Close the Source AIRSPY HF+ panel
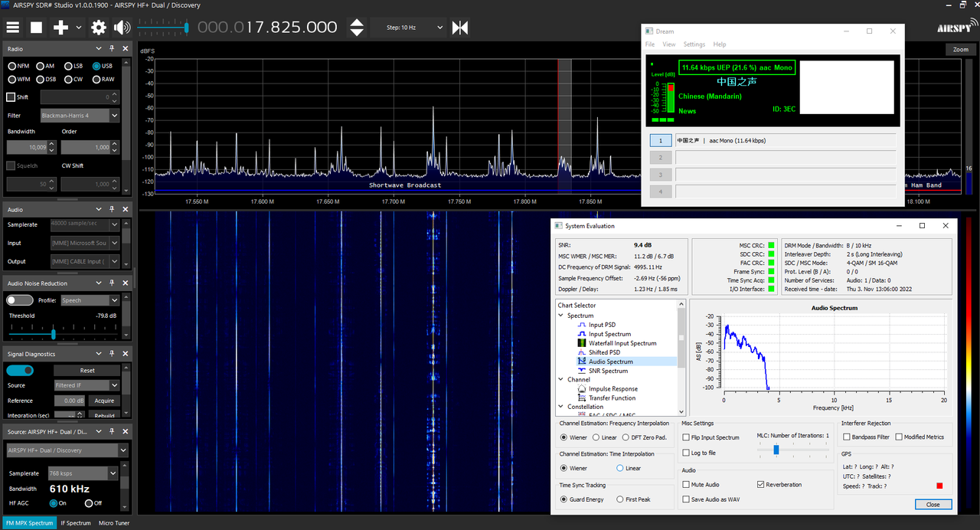This screenshot has height=530, width=980. pos(124,432)
